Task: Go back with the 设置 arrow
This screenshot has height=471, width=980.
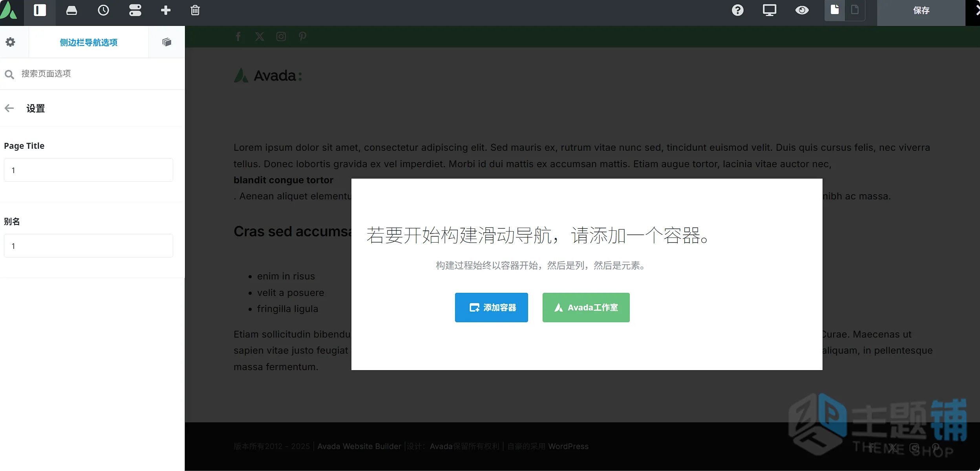Action: (x=9, y=108)
